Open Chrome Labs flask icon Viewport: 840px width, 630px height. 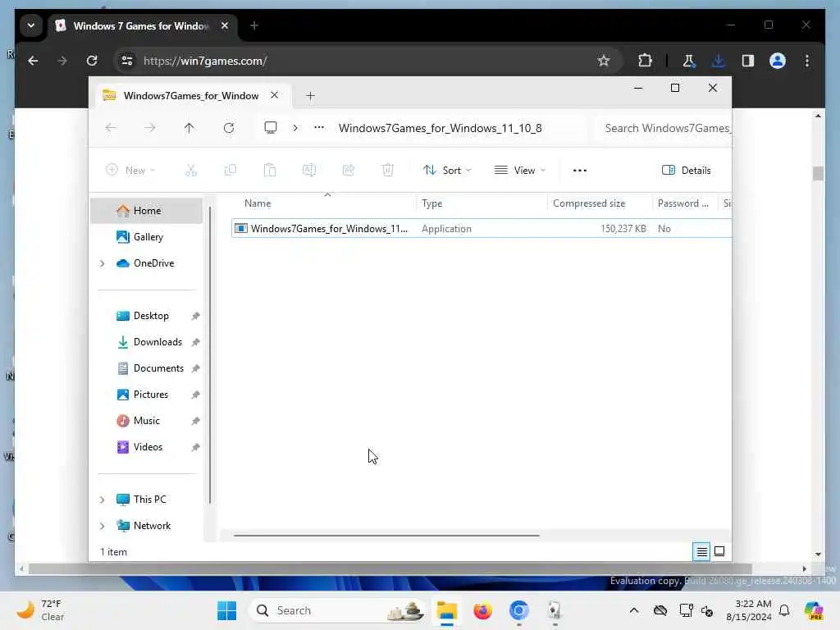click(689, 61)
